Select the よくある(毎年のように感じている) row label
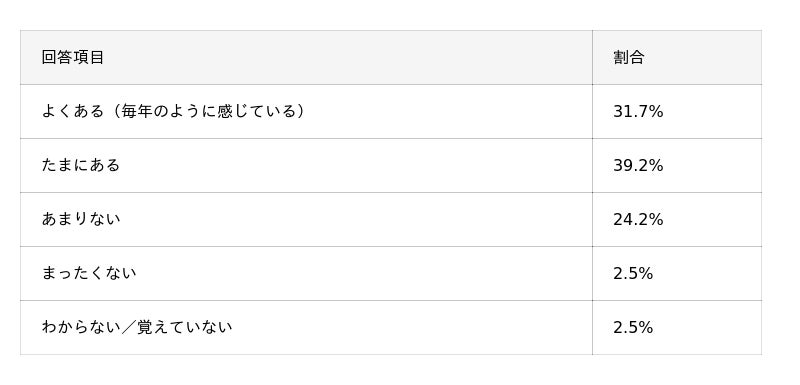 pos(173,111)
